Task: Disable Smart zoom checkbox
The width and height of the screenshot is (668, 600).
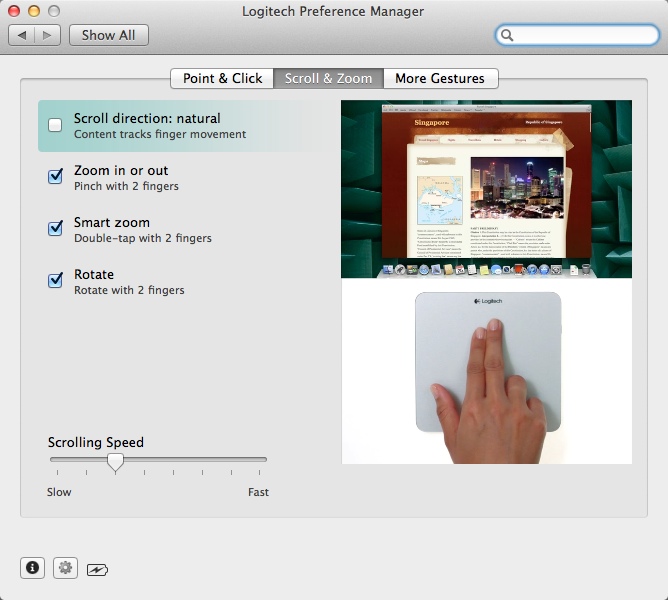Action: (x=55, y=228)
